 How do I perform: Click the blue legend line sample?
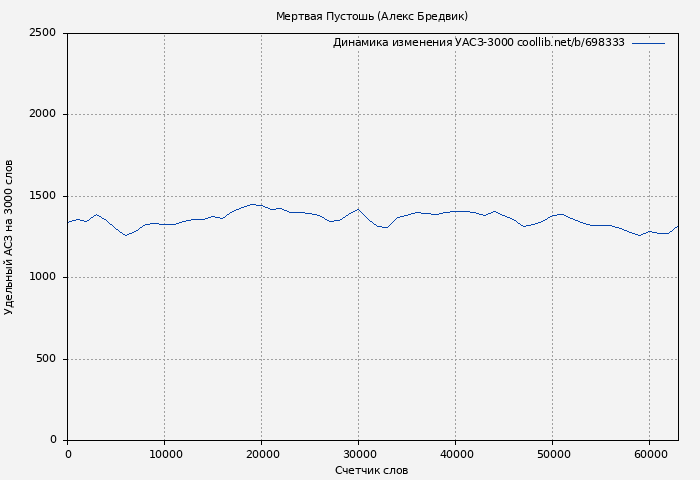click(648, 43)
